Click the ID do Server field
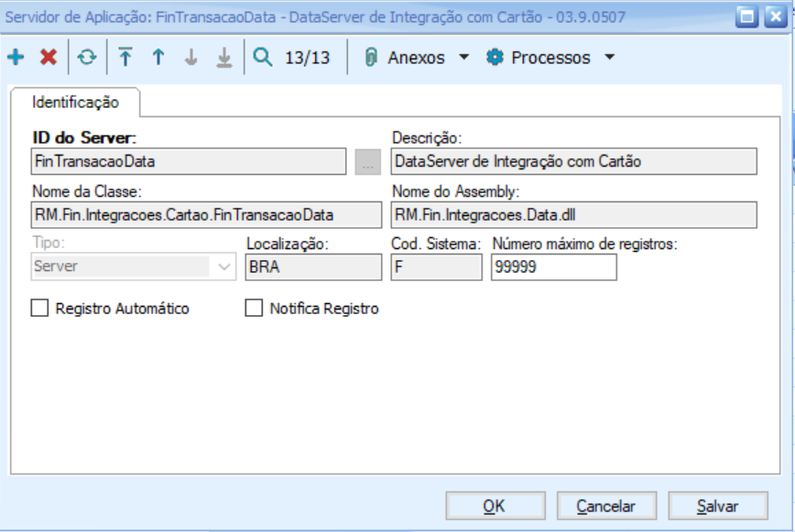Viewport: 795px width, 532px height. (189, 162)
